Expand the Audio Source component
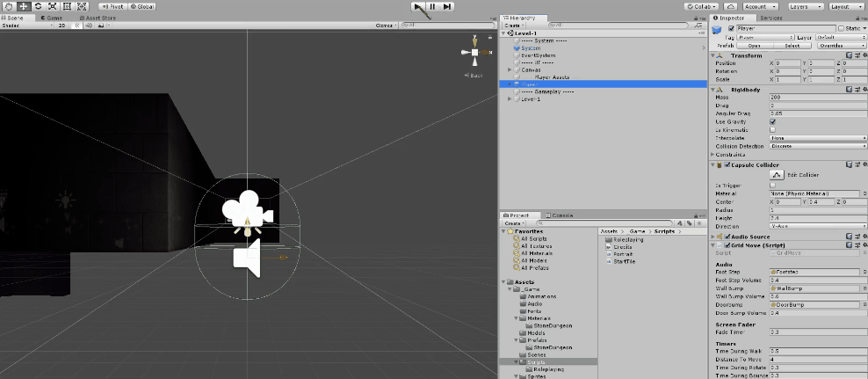 713,236
